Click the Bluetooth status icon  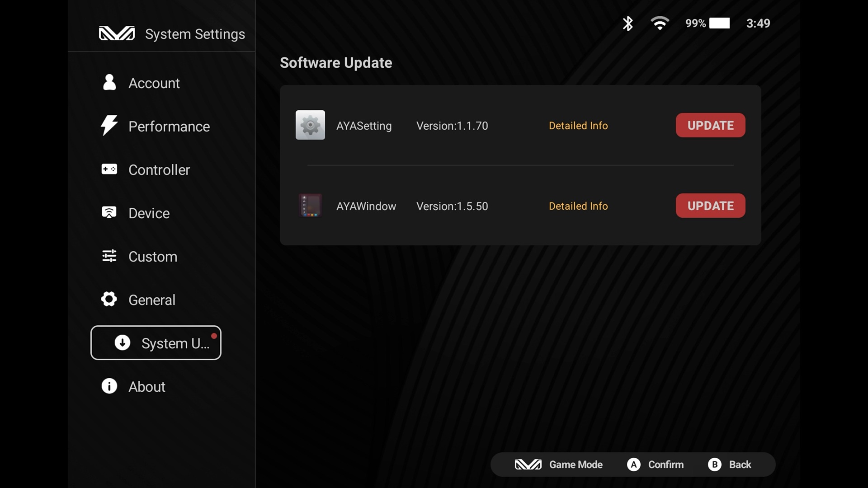tap(627, 23)
